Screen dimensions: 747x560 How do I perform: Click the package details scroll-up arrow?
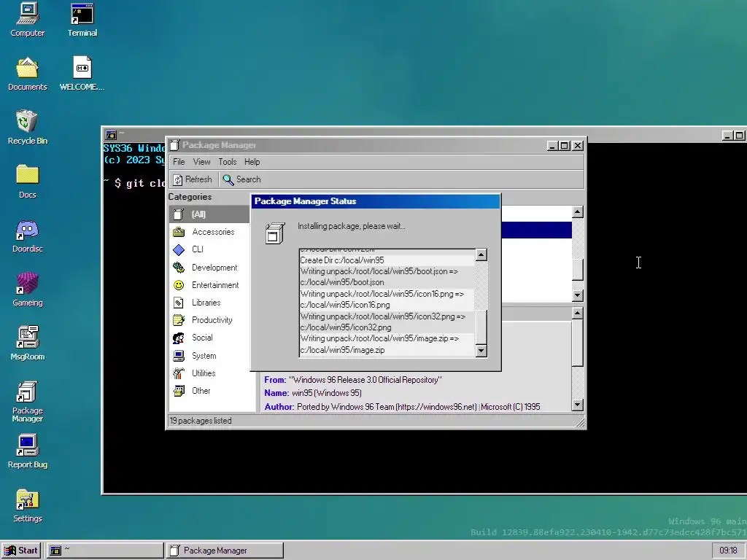(x=578, y=314)
